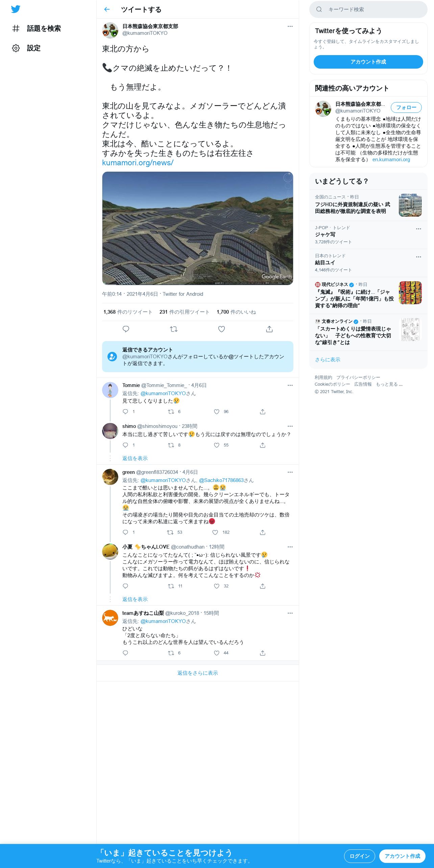Click the reply icon under the main tweet

(126, 329)
